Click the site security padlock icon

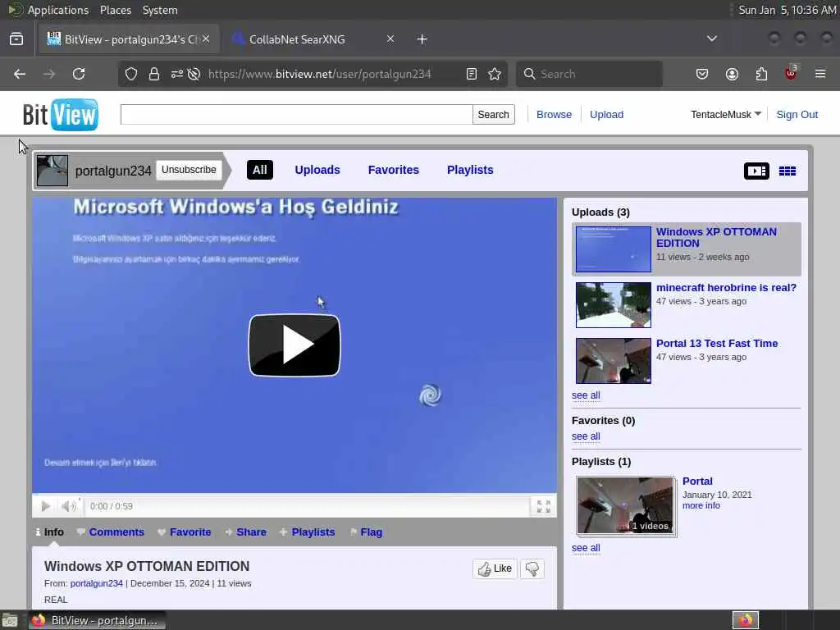point(154,74)
